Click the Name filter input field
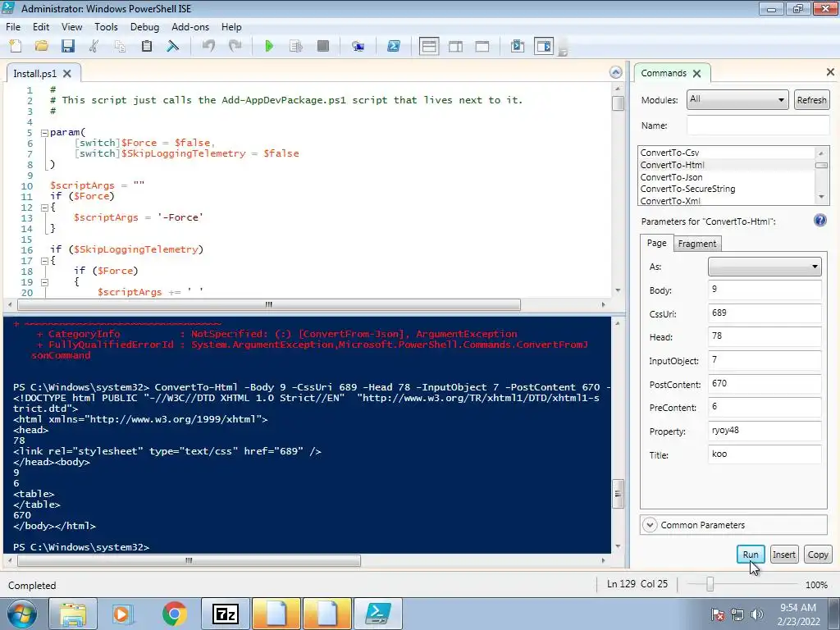Image resolution: width=840 pixels, height=630 pixels. [758, 126]
